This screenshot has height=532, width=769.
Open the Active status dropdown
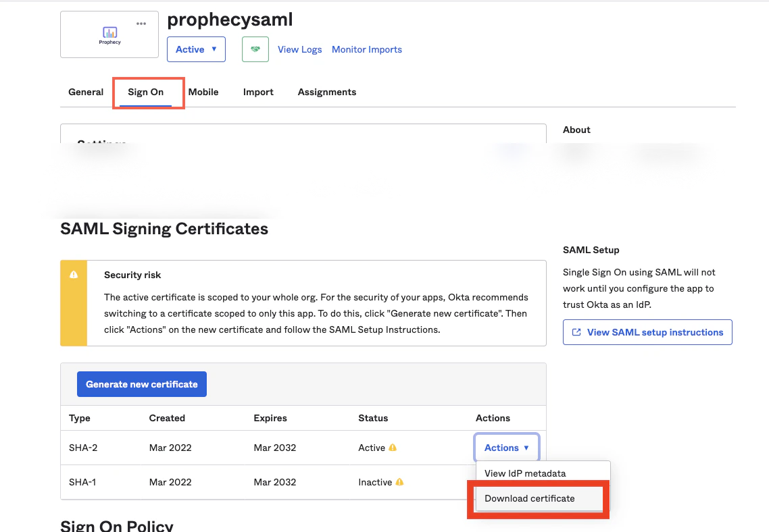coord(196,49)
